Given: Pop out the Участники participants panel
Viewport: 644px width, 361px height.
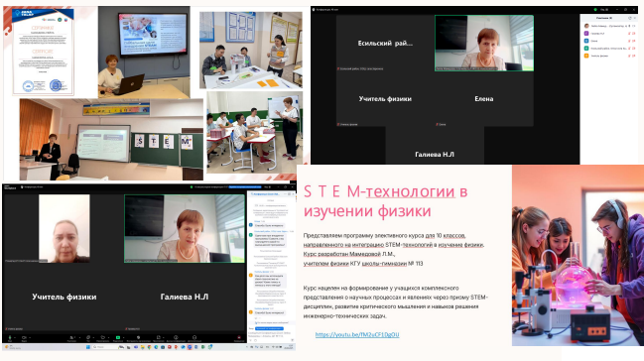Looking at the screenshot, I should point(630,18).
